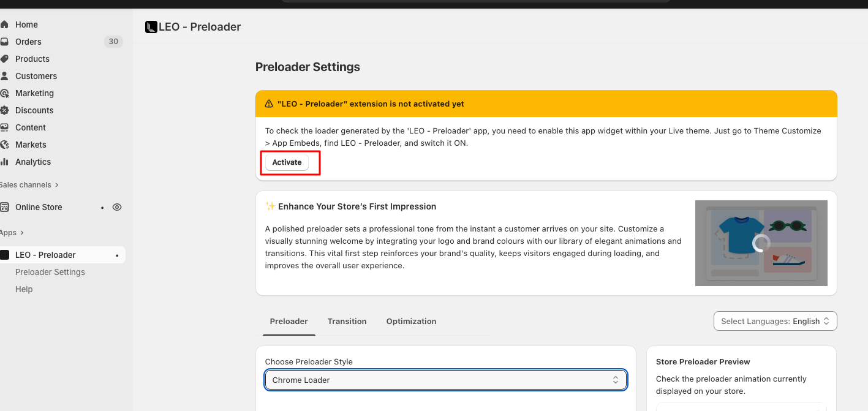Image resolution: width=868 pixels, height=411 pixels.
Task: Open Online Store sales channel label
Action: point(39,207)
